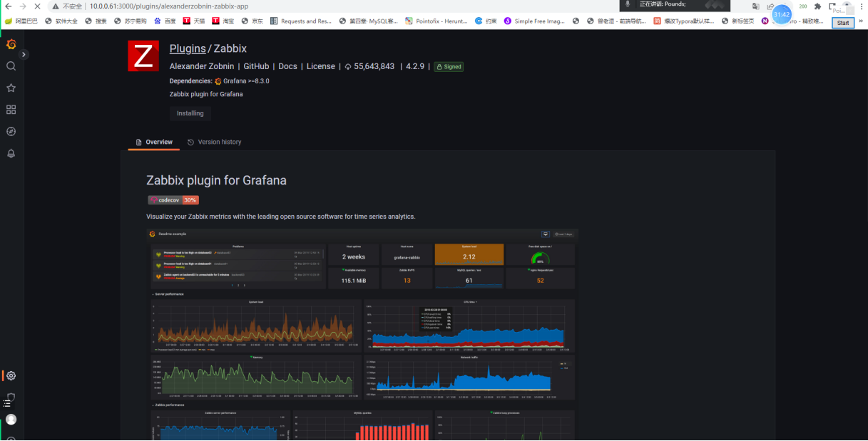The height and width of the screenshot is (441, 868).
Task: Open the 阿里巴巴 bookmark
Action: 21,21
